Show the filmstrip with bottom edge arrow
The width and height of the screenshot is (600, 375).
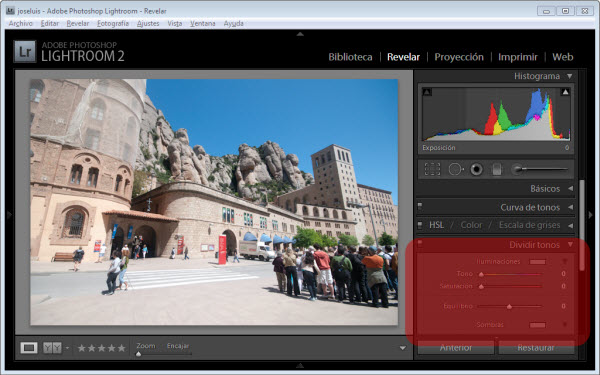[x=300, y=365]
